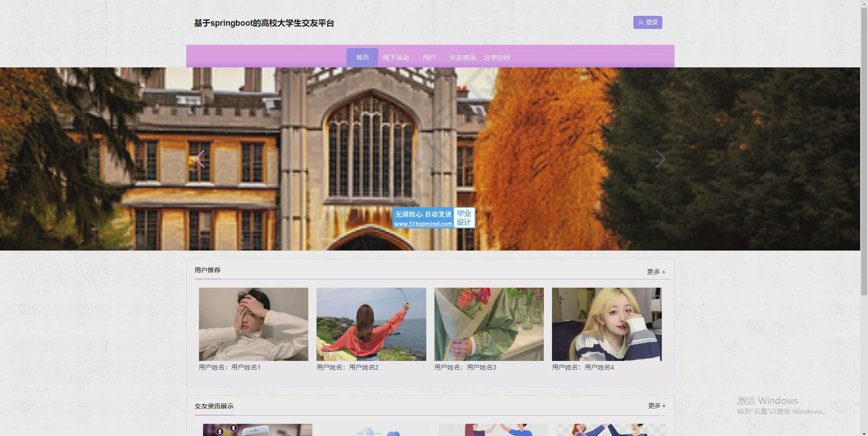Open the 交友资讯 navigation item

(462, 57)
